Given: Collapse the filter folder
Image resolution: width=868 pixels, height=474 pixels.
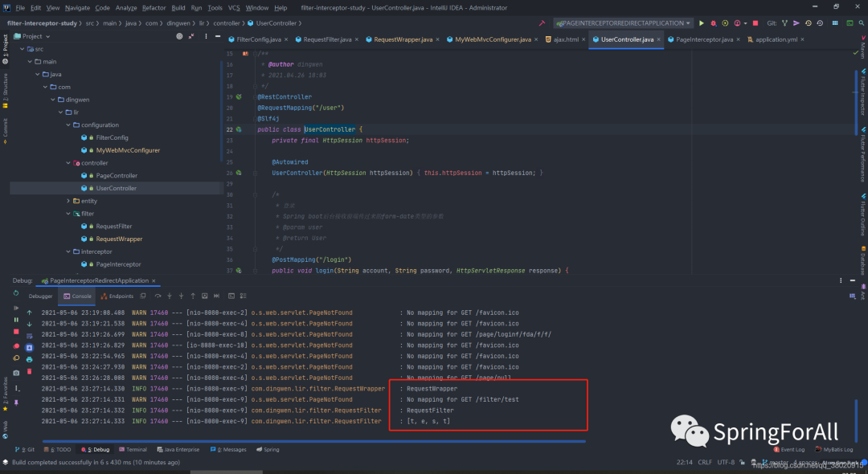Looking at the screenshot, I should click(x=68, y=214).
